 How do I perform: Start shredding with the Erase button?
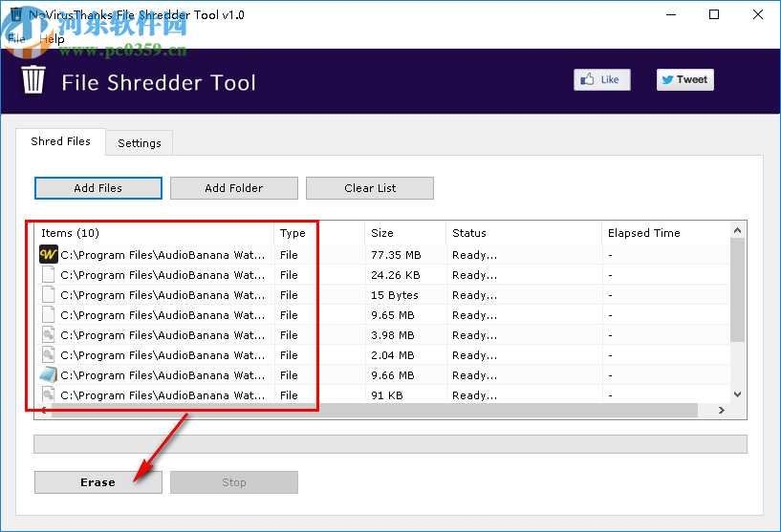pos(98,482)
